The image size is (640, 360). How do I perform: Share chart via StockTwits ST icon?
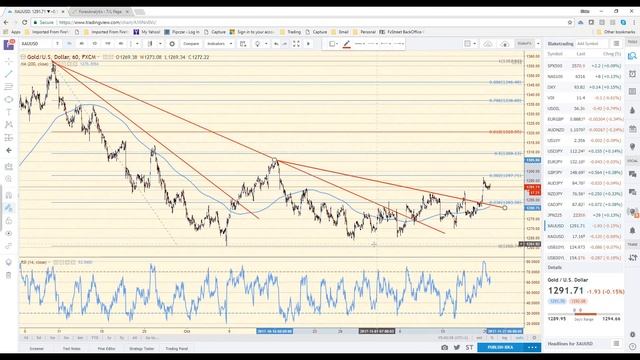point(469,347)
